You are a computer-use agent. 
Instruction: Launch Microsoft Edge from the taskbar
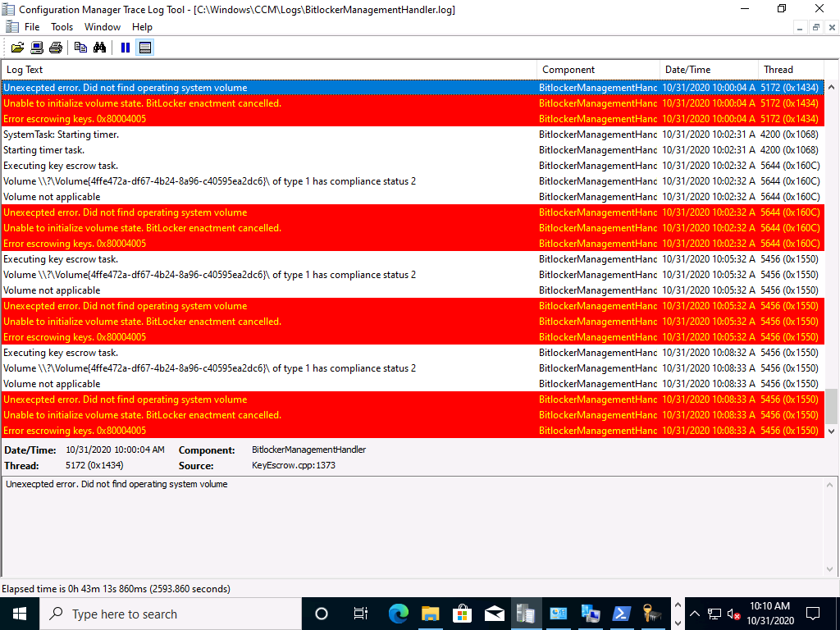tap(399, 614)
